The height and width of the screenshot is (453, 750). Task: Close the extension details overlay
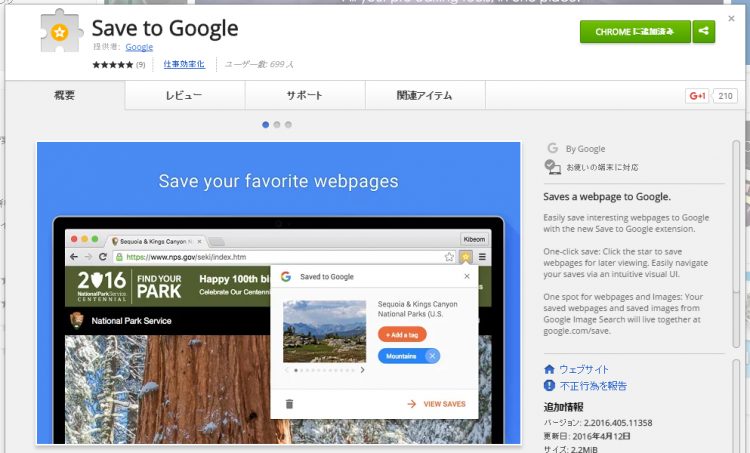[x=731, y=19]
